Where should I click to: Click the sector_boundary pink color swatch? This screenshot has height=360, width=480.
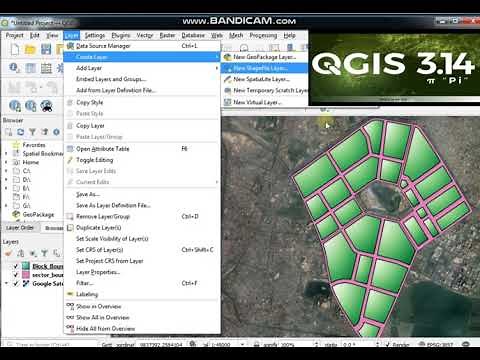26,275
